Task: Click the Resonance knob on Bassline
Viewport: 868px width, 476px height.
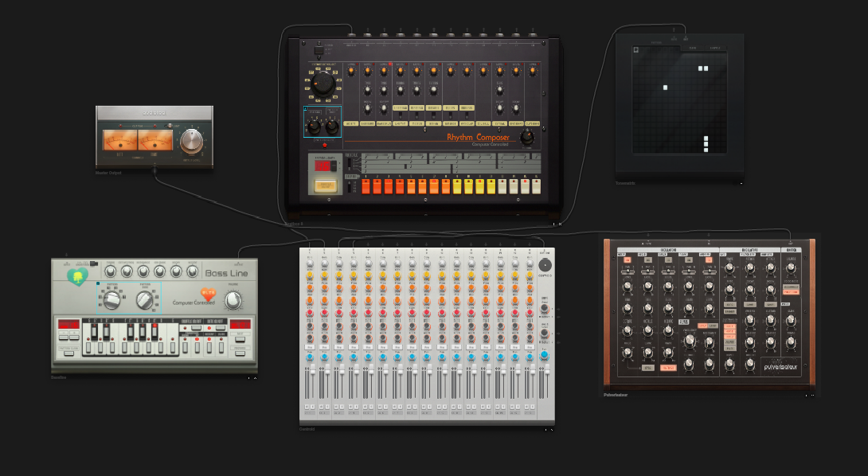Action: [143, 271]
